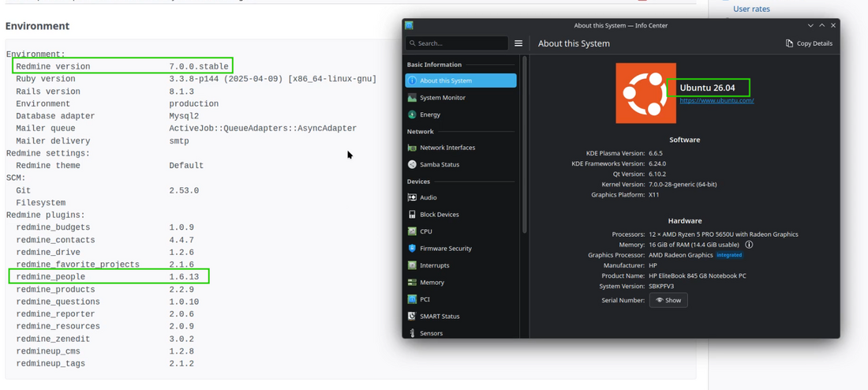Click the AMD Ryzen 5 PRO 5650U processor text
Image resolution: width=868 pixels, height=390 pixels.
point(723,234)
